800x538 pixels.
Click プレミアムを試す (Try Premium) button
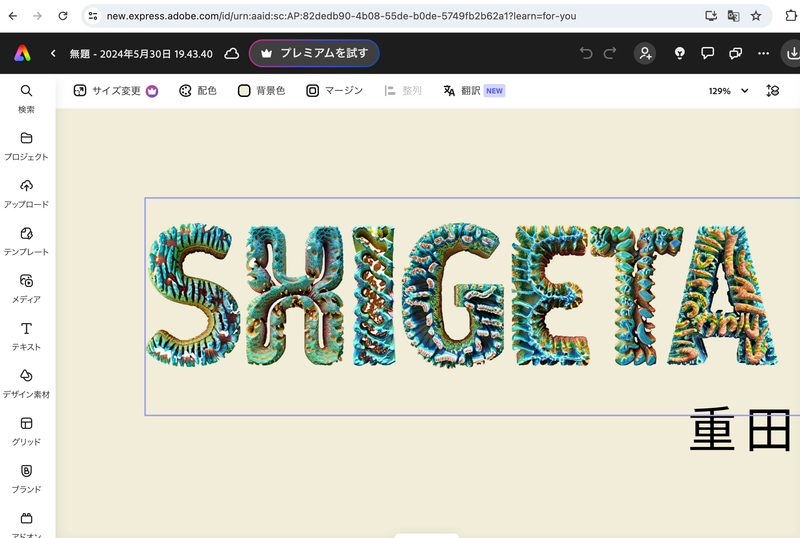point(314,53)
